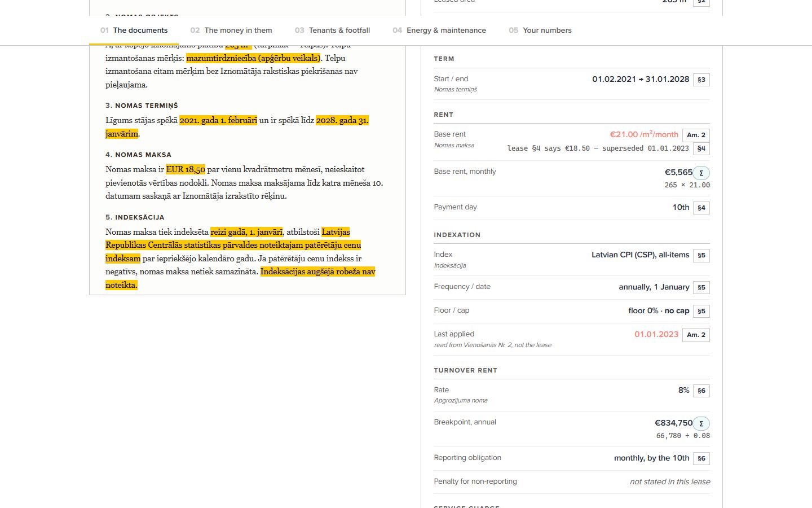Click §5 badge on Frequency / date
Viewport: 812px width, 508px height.
(x=701, y=287)
